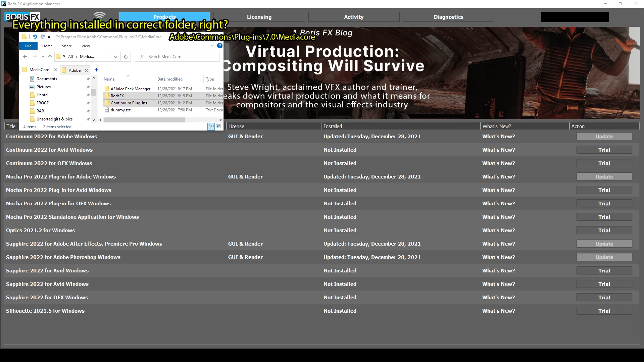Unpin Pictures using its pin icon
The width and height of the screenshot is (644, 362).
click(88, 87)
